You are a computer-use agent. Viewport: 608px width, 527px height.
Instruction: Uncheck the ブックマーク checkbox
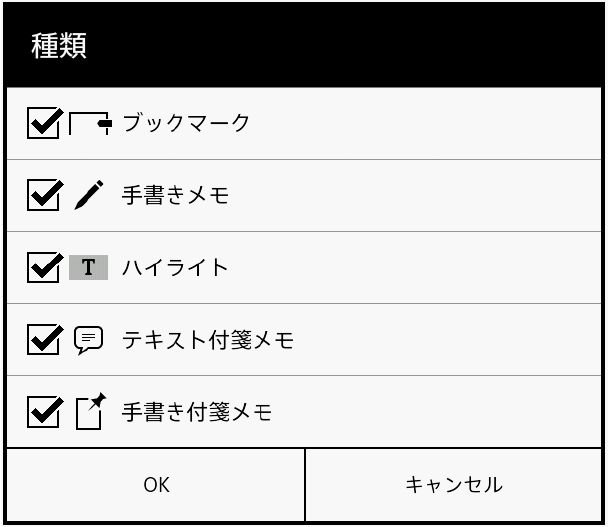tap(45, 124)
